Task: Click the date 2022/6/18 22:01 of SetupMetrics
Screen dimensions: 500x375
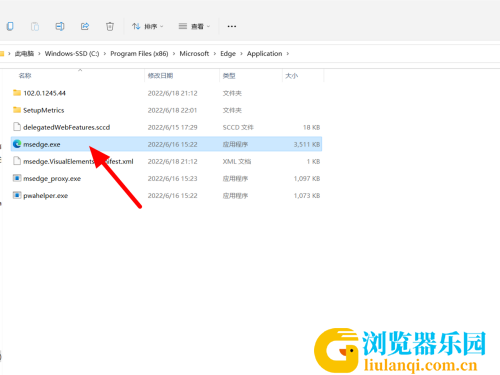Action: [172, 110]
